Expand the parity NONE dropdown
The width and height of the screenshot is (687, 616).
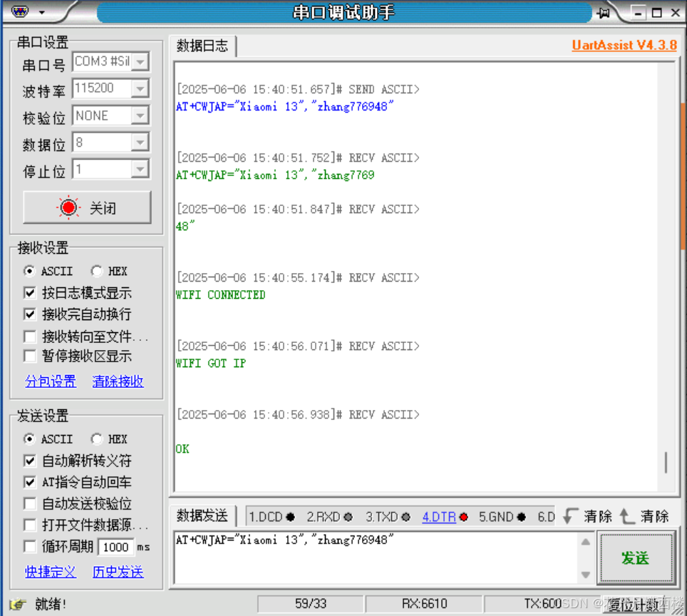[x=140, y=115]
